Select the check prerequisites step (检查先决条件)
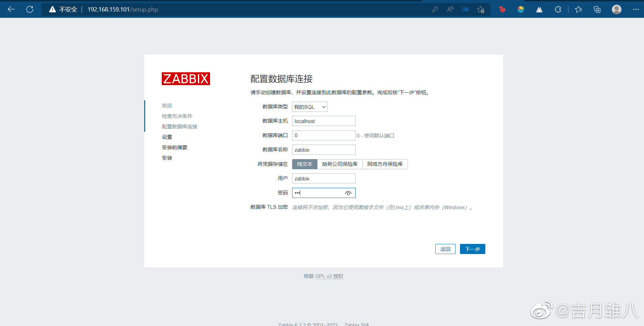Viewport: 644px width, 326px height. [x=177, y=116]
